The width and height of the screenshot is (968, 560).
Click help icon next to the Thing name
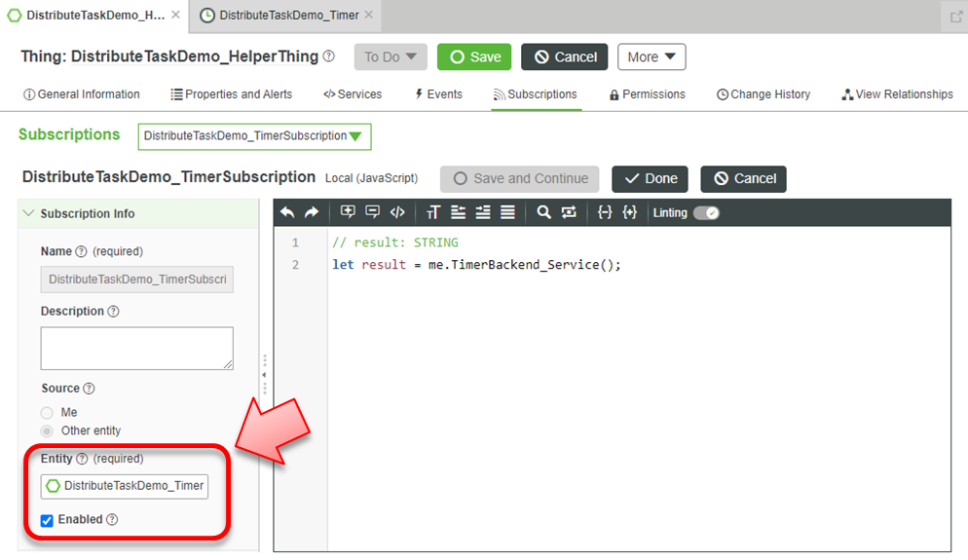point(329,56)
